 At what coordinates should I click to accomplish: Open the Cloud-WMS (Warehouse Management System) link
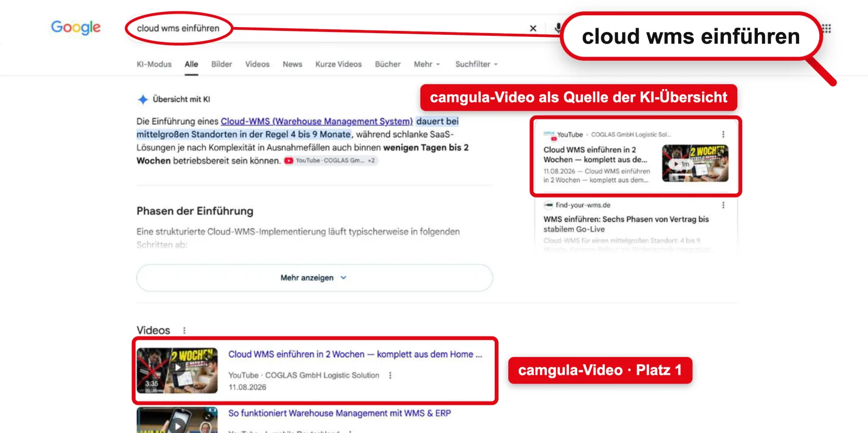point(317,121)
